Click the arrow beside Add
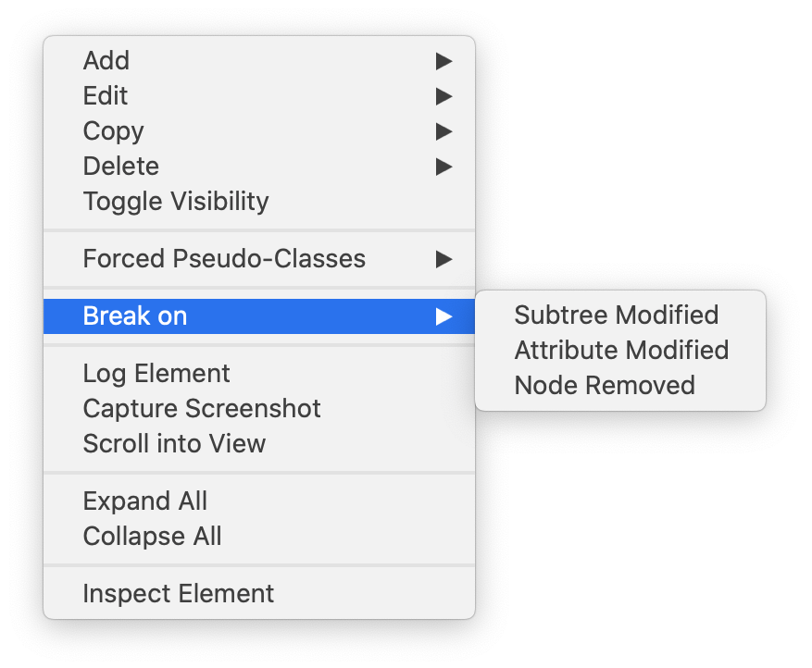The width and height of the screenshot is (812, 668). [444, 61]
